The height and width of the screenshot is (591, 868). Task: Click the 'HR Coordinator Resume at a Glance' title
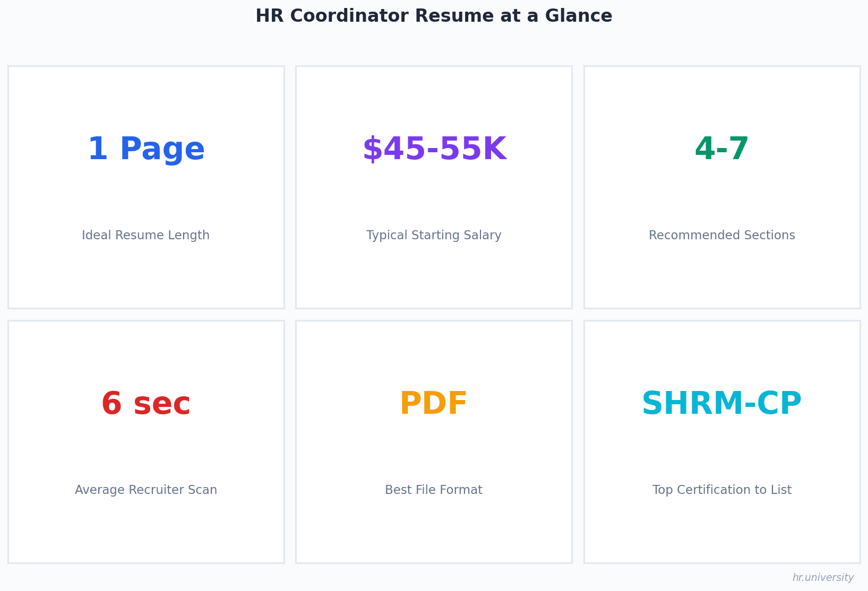click(434, 16)
